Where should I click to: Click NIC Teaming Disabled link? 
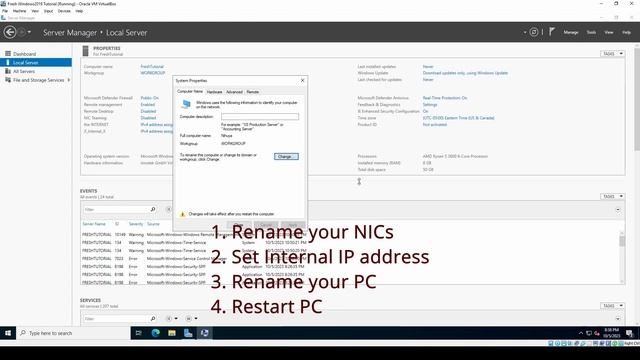pos(148,118)
